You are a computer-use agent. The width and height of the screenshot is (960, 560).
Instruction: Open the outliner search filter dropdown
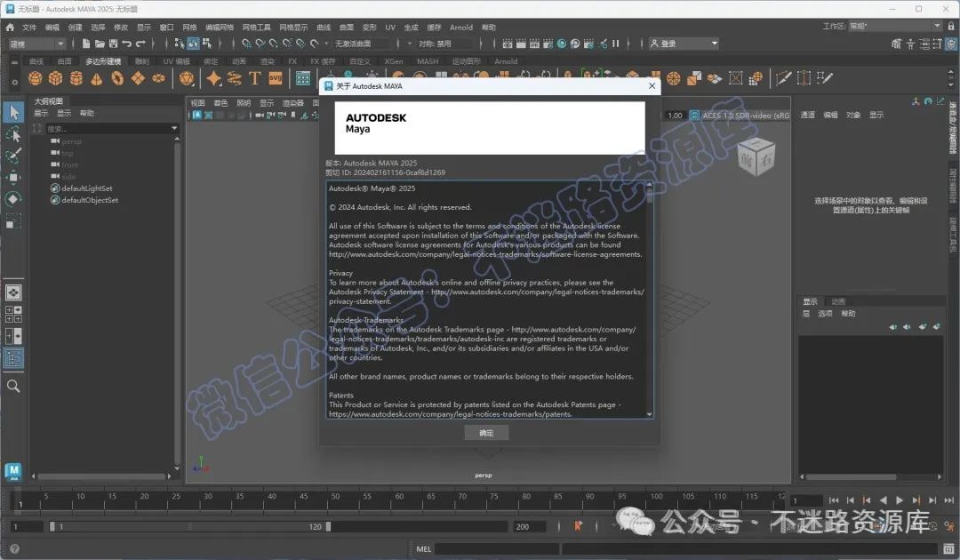(x=174, y=129)
